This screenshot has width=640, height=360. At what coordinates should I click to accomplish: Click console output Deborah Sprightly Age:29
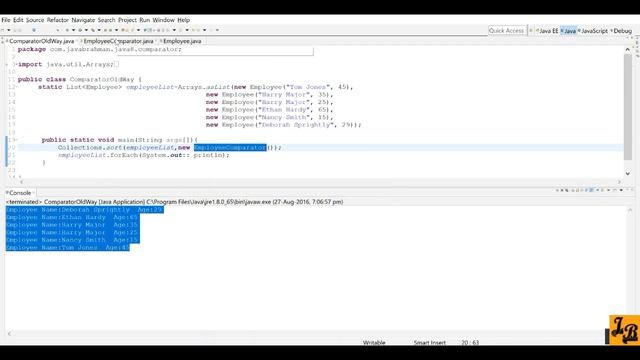coord(84,210)
